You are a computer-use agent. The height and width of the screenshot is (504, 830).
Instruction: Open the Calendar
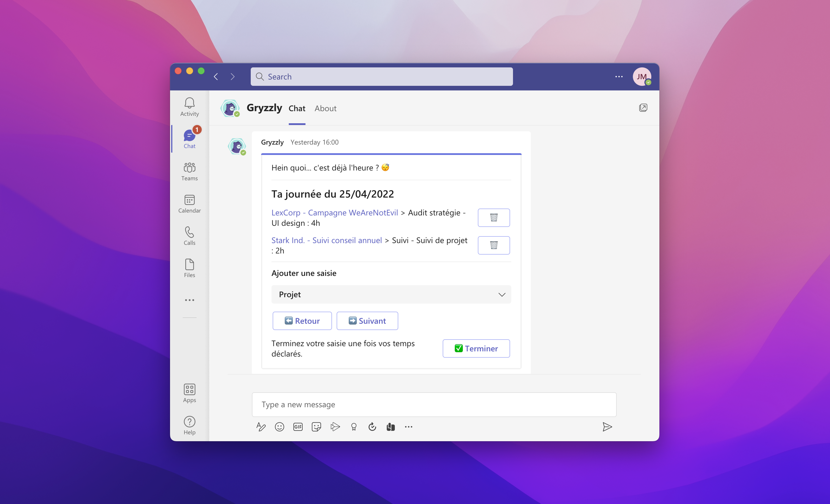189,204
